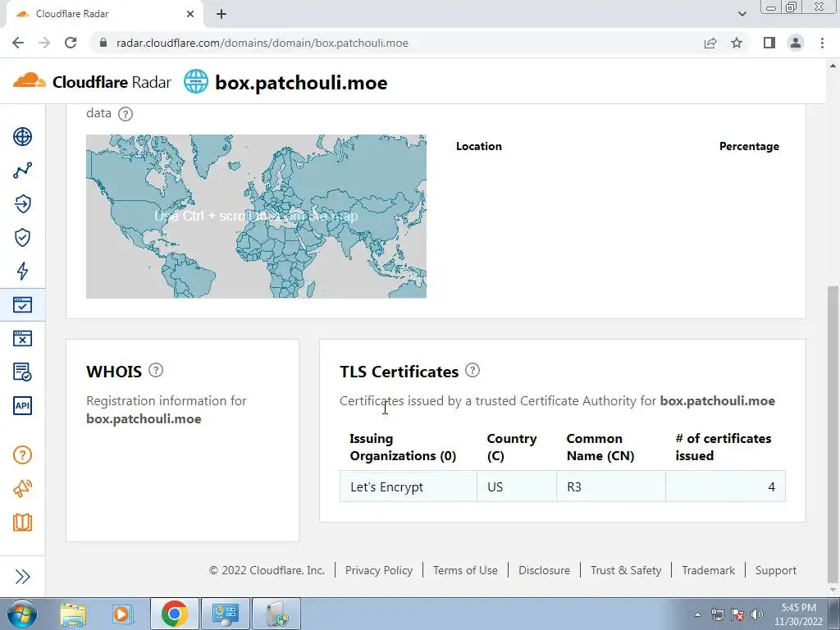Click the help icon next to 'data'
The height and width of the screenshot is (630, 840).
pyautogui.click(x=126, y=113)
